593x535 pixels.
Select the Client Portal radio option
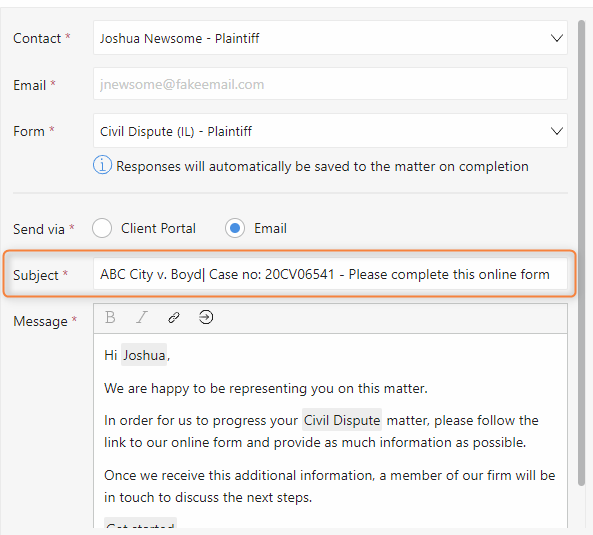coord(102,228)
